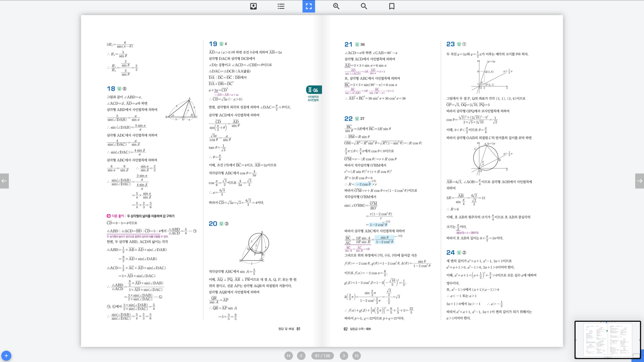Click problem number 21 heading
The image size is (644, 362).
(348, 44)
